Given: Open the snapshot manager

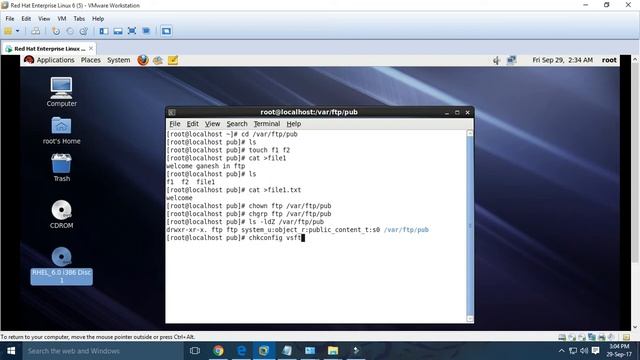Looking at the screenshot, I should coord(84,31).
